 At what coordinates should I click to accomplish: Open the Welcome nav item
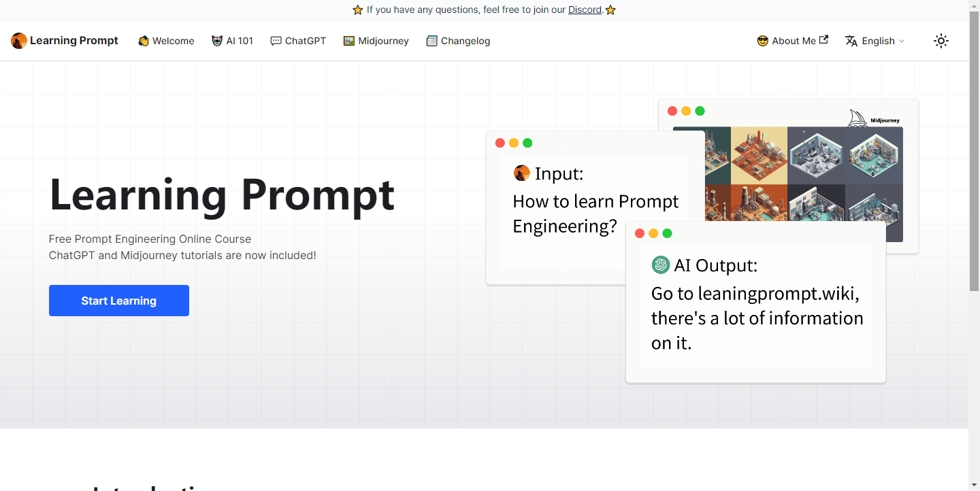[x=166, y=41]
